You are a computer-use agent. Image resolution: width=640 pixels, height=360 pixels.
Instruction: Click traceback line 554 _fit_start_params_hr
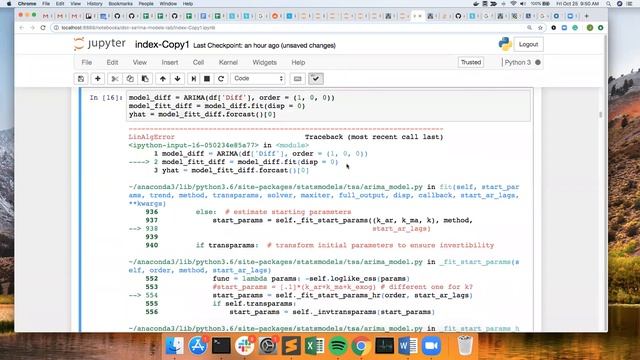342,295
